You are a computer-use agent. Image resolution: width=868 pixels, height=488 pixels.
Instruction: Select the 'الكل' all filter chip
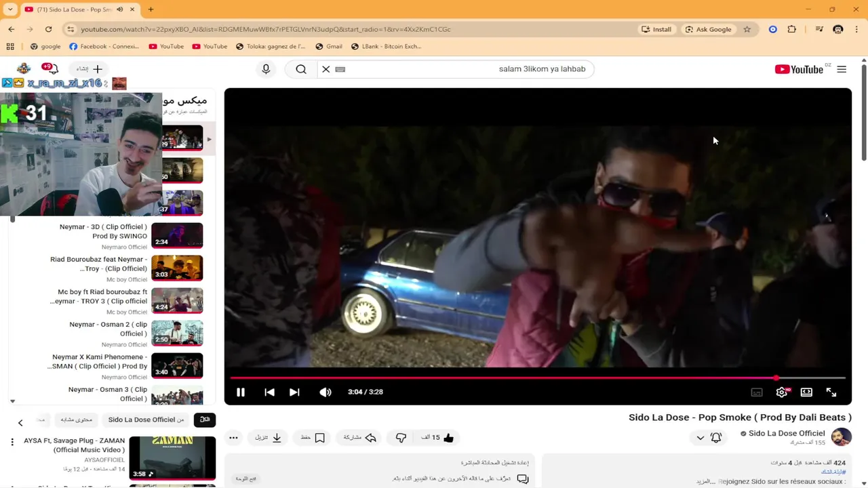coord(205,420)
